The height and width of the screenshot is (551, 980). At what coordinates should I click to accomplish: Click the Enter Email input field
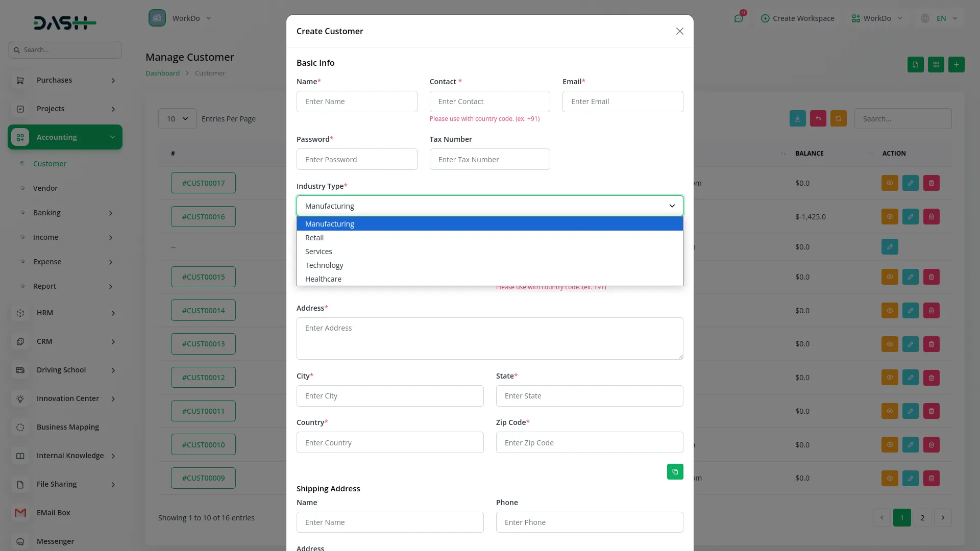click(x=622, y=102)
